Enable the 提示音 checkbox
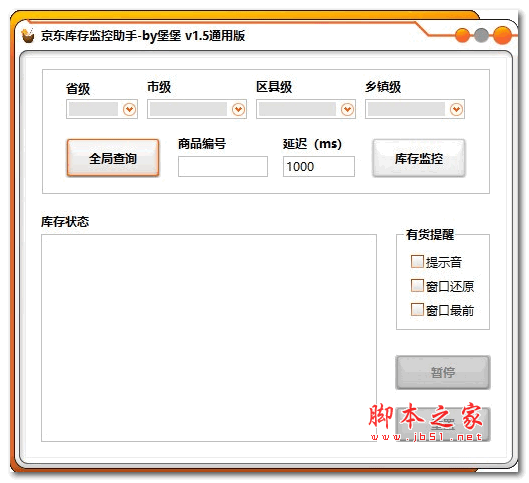 (x=417, y=261)
